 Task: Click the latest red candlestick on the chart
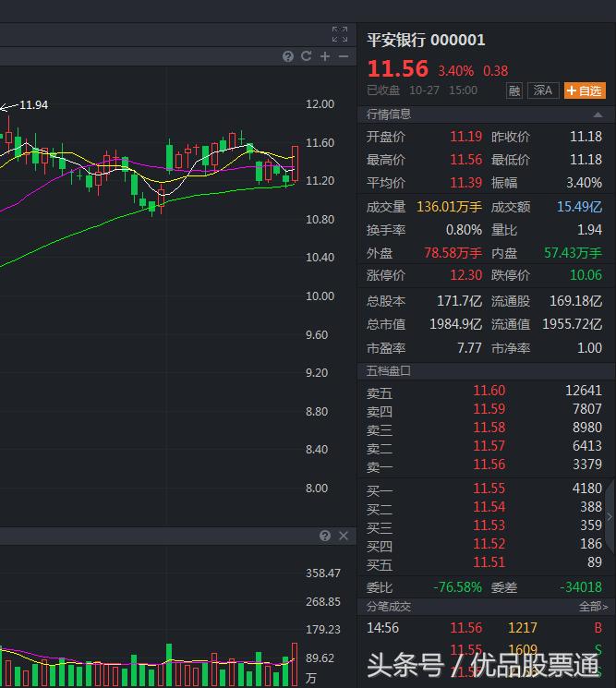tap(296, 163)
